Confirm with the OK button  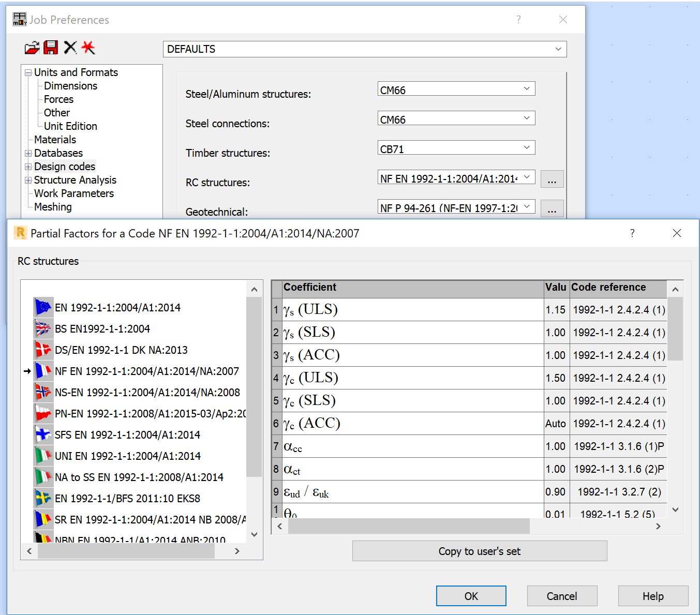click(x=471, y=596)
